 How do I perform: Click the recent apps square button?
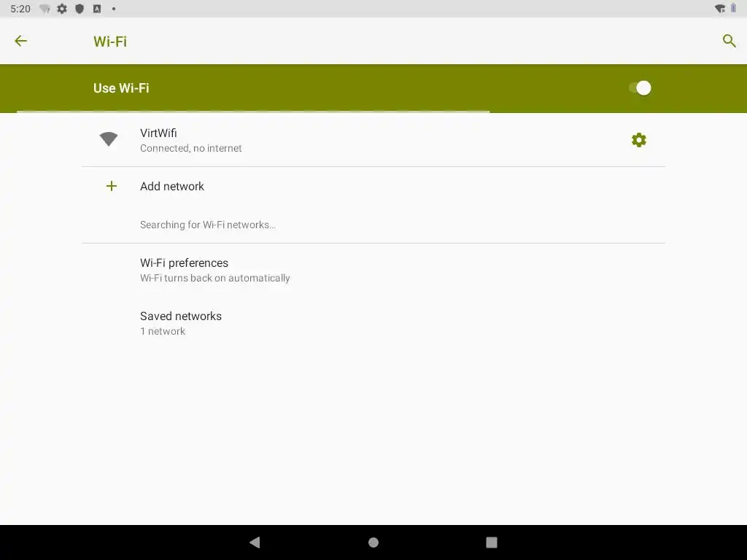[492, 542]
